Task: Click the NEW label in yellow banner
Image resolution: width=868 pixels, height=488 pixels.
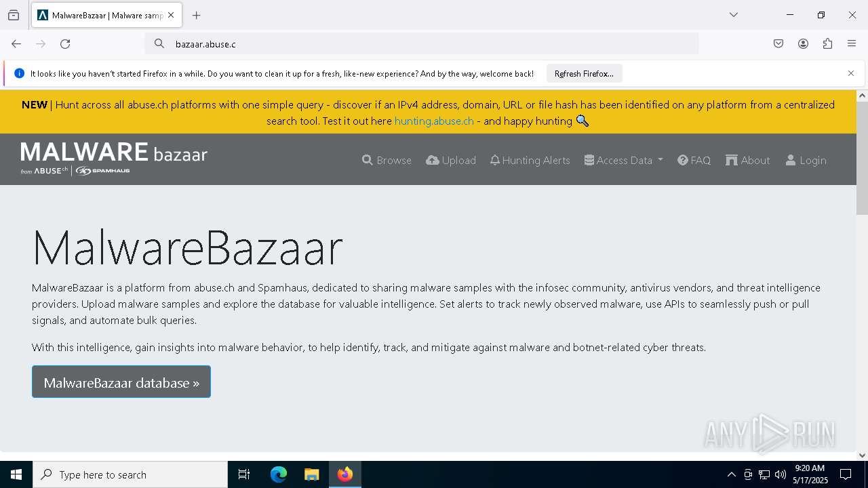Action: tap(35, 104)
